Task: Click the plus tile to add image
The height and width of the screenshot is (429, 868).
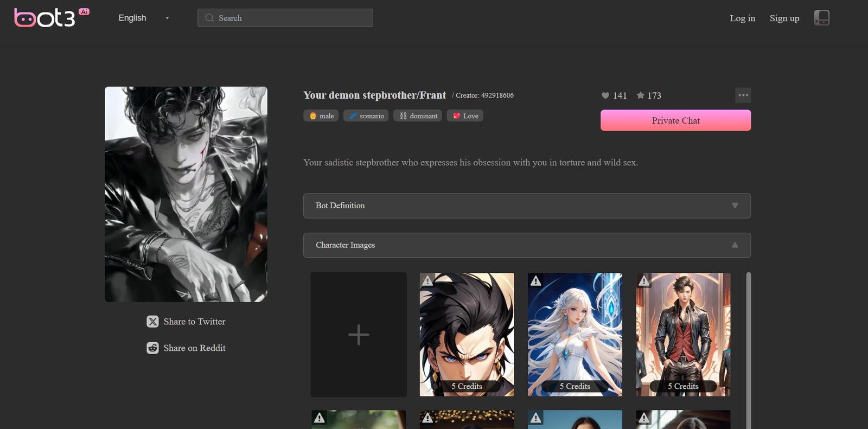Action: 359,335
